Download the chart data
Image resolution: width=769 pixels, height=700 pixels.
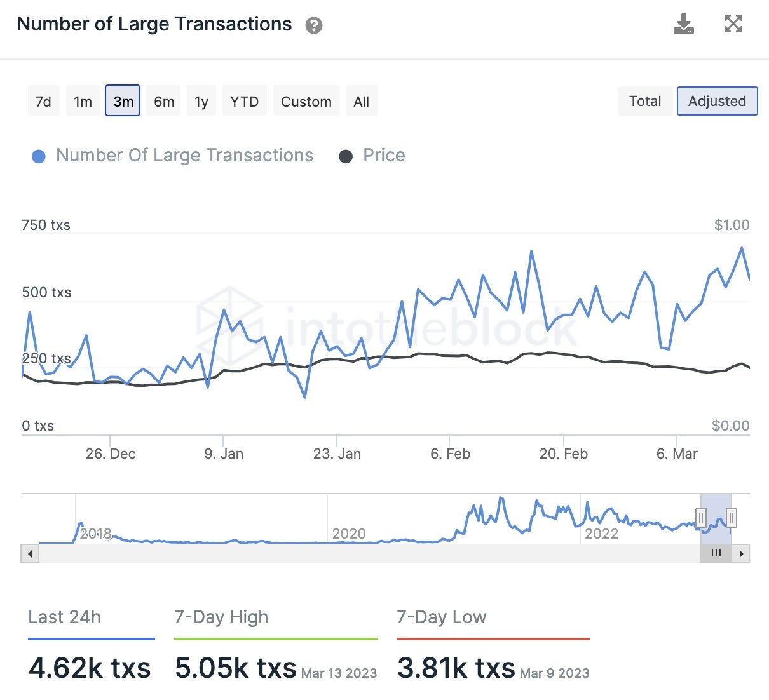(683, 24)
